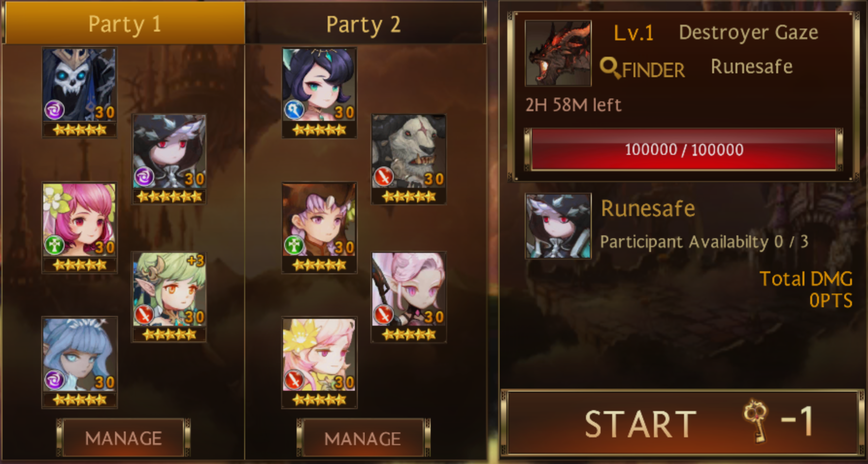Select the black-haired mage with teal eyes
The width and height of the screenshot is (868, 464).
pyautogui.click(x=319, y=92)
